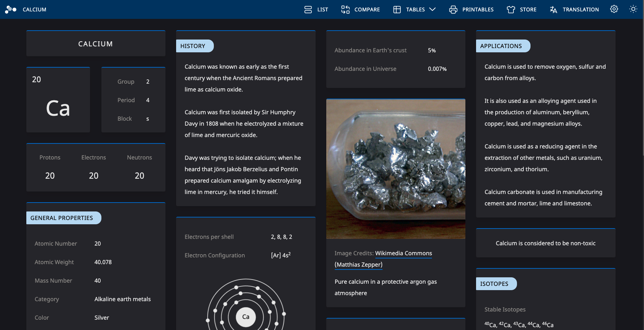Click Abundance in Earth's crust value 5%
Image resolution: width=644 pixels, height=330 pixels.
[432, 51]
